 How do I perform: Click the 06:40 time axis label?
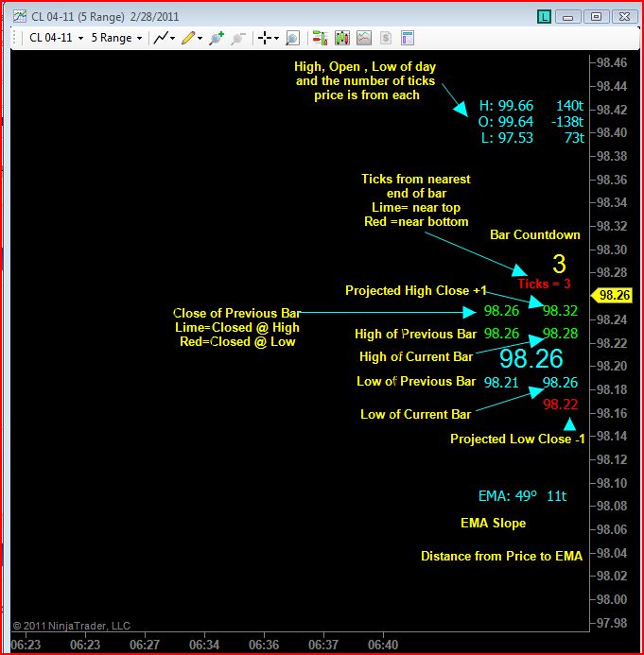tap(383, 645)
